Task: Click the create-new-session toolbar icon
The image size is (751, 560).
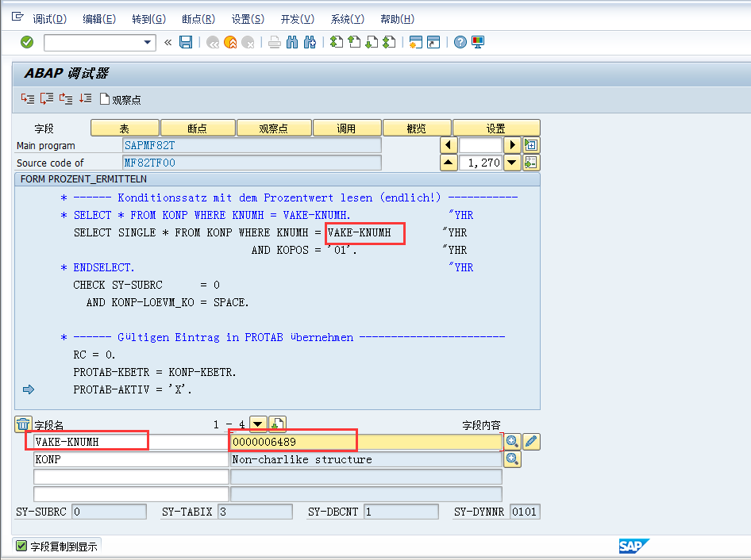Action: pyautogui.click(x=416, y=44)
